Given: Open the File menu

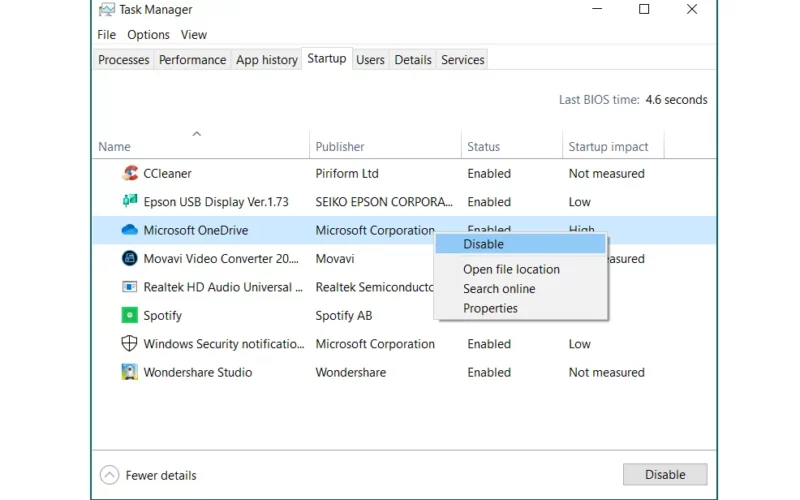Looking at the screenshot, I should point(107,35).
